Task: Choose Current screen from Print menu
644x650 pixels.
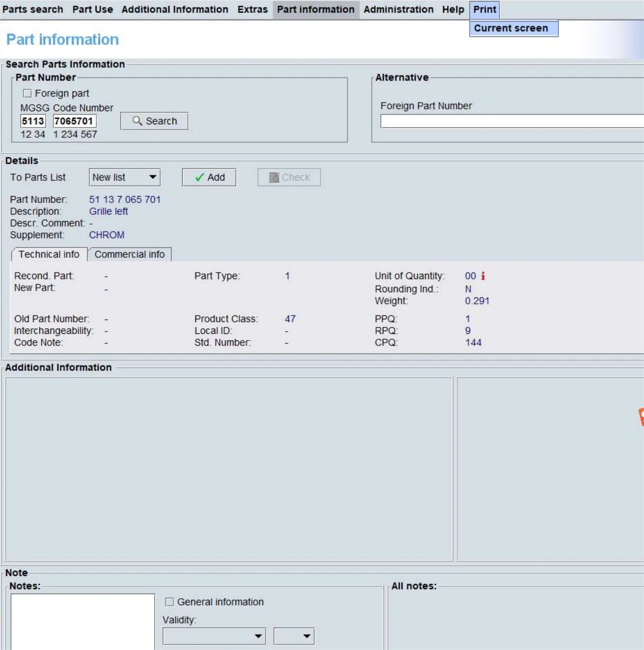Action: pyautogui.click(x=514, y=28)
